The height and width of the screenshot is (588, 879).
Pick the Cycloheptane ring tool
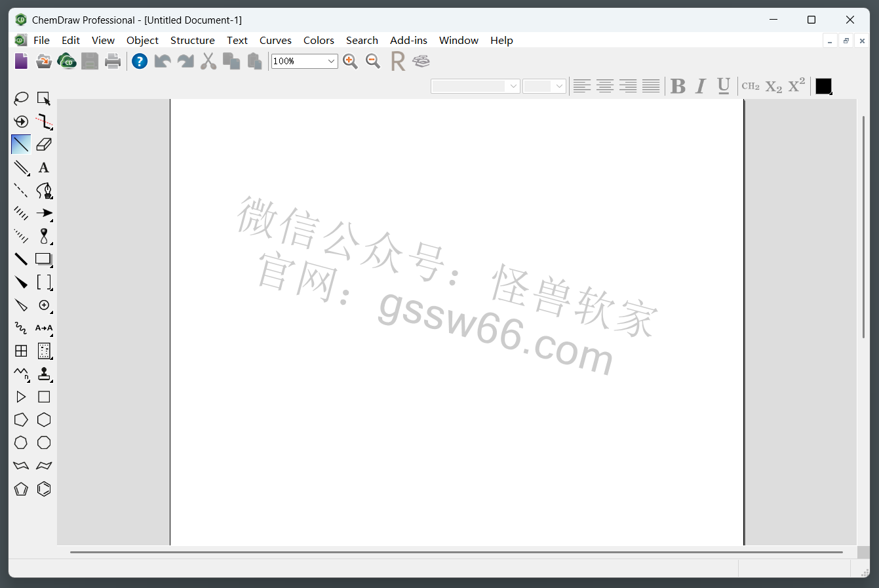coord(21,442)
